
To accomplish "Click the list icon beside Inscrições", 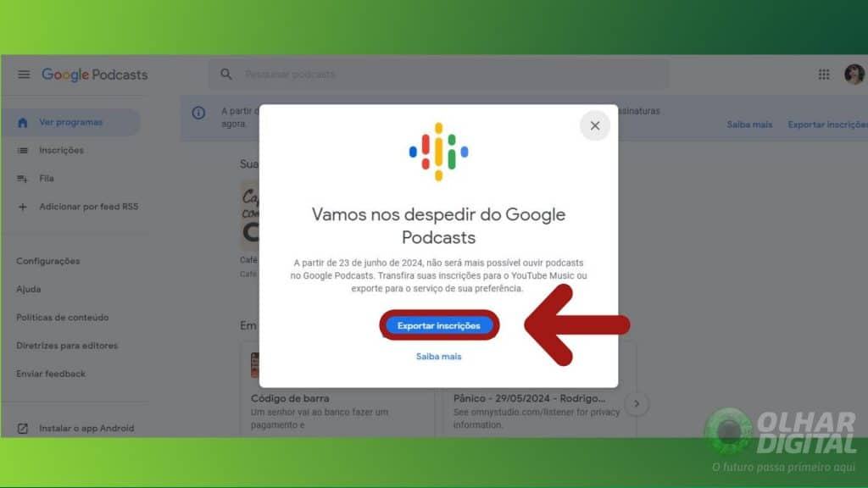I will (22, 151).
